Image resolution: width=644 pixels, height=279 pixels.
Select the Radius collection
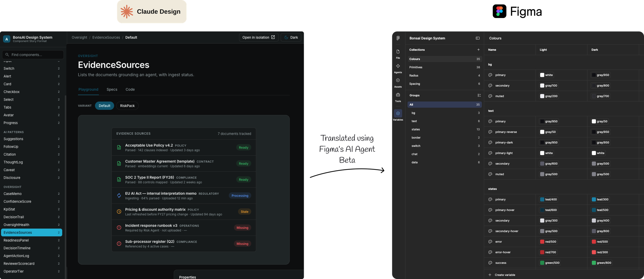[445, 76]
